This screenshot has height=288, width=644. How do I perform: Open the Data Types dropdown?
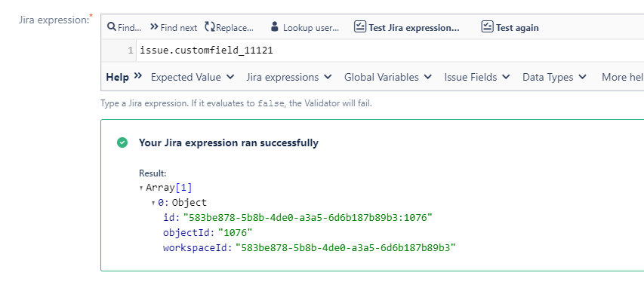click(x=554, y=77)
